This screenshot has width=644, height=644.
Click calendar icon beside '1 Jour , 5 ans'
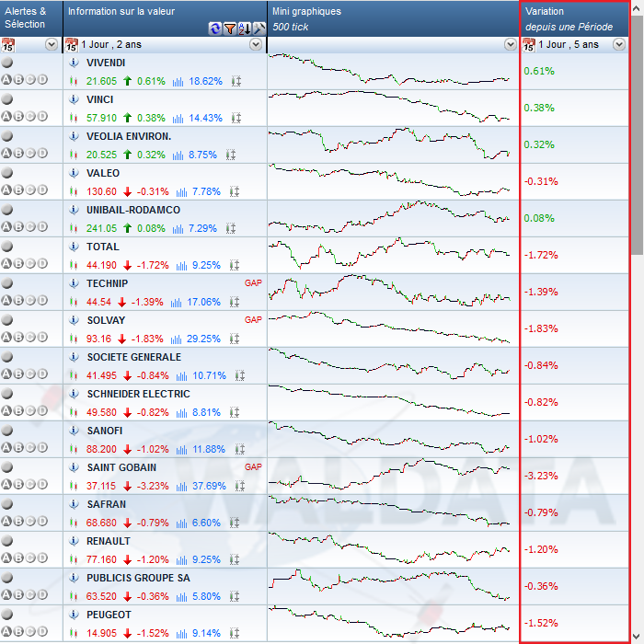pos(529,45)
